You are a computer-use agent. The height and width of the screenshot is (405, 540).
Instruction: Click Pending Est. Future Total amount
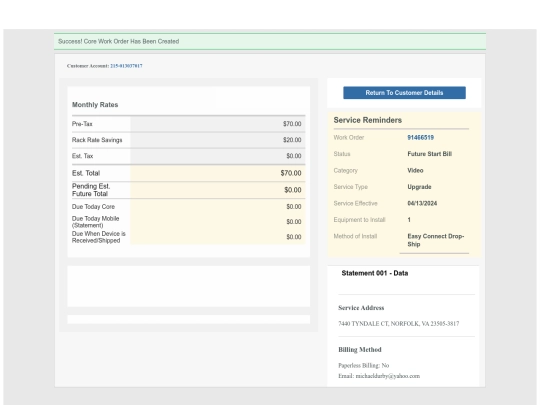click(x=293, y=190)
